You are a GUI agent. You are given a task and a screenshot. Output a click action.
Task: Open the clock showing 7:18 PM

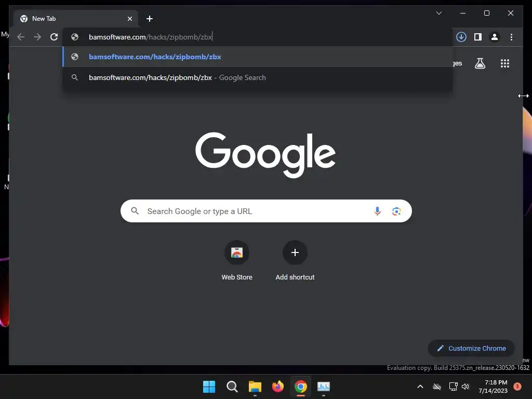[x=493, y=387]
